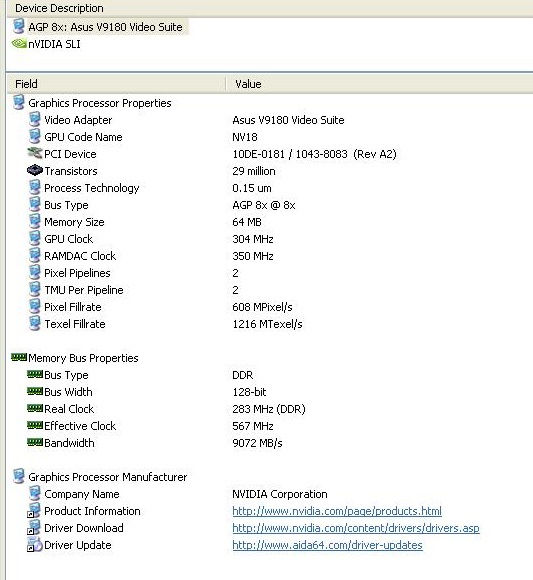Viewport: 533px width, 580px height.
Task: Select the 29 million transistors value
Action: (254, 171)
